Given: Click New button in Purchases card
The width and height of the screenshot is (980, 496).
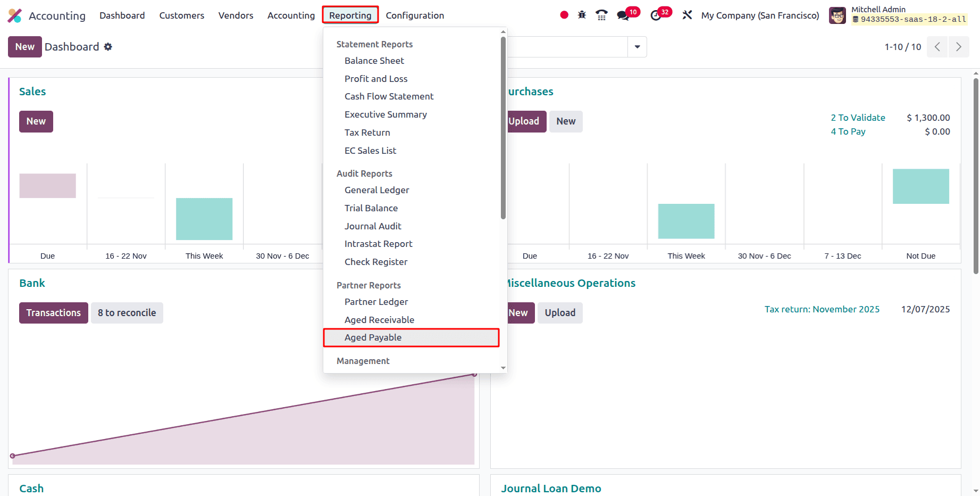Looking at the screenshot, I should coord(566,121).
